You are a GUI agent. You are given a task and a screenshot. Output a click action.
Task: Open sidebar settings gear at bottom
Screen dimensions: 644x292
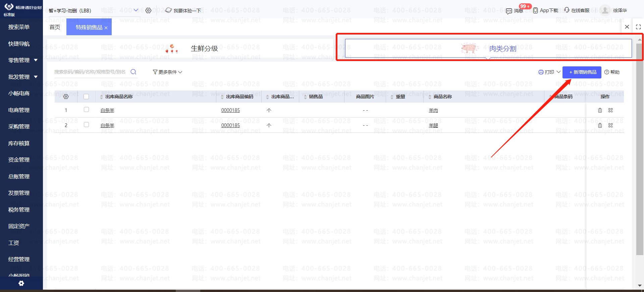21,283
